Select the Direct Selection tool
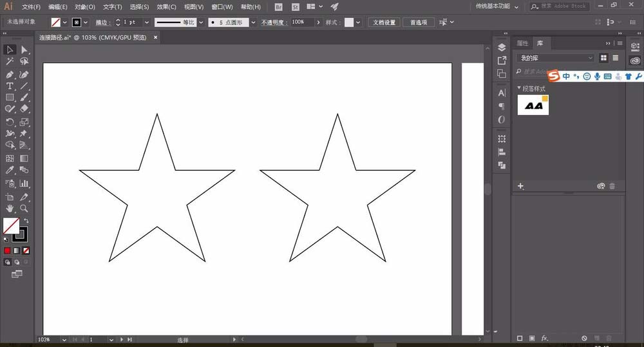 click(x=24, y=50)
